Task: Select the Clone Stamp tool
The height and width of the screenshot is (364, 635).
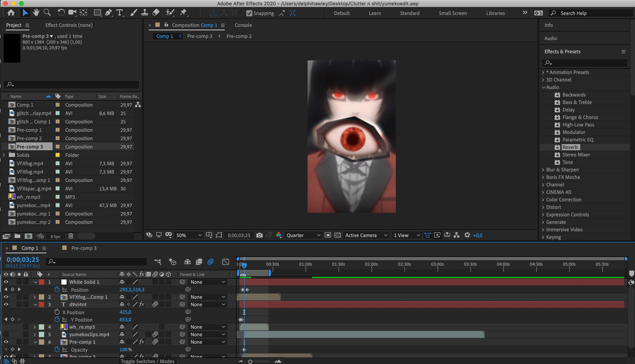Action: coord(145,13)
